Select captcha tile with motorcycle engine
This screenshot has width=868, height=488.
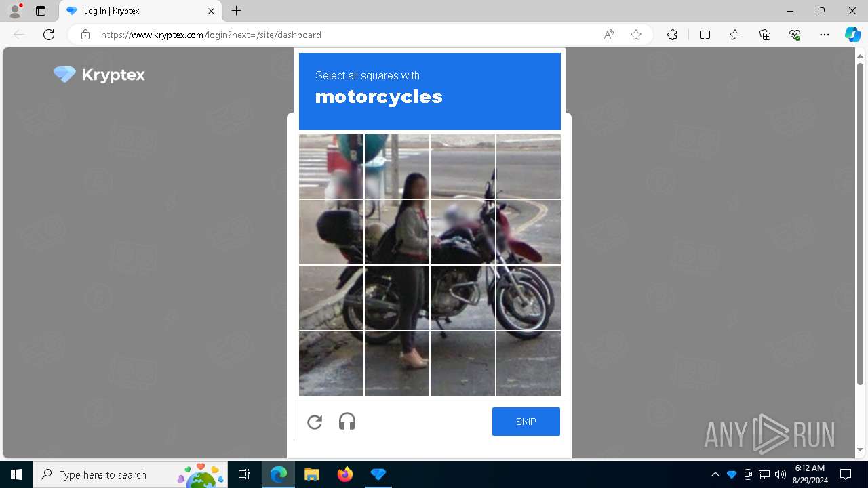coord(462,298)
